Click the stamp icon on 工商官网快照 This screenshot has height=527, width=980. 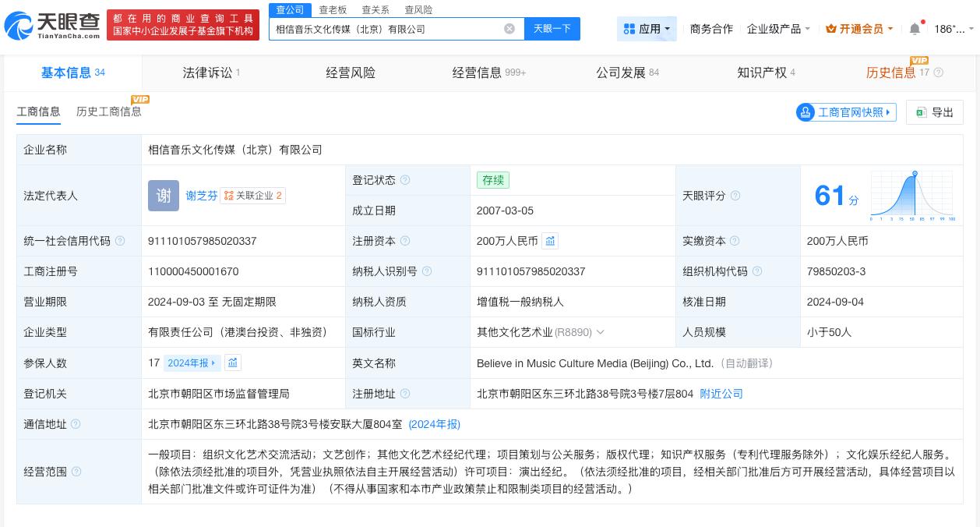(806, 112)
